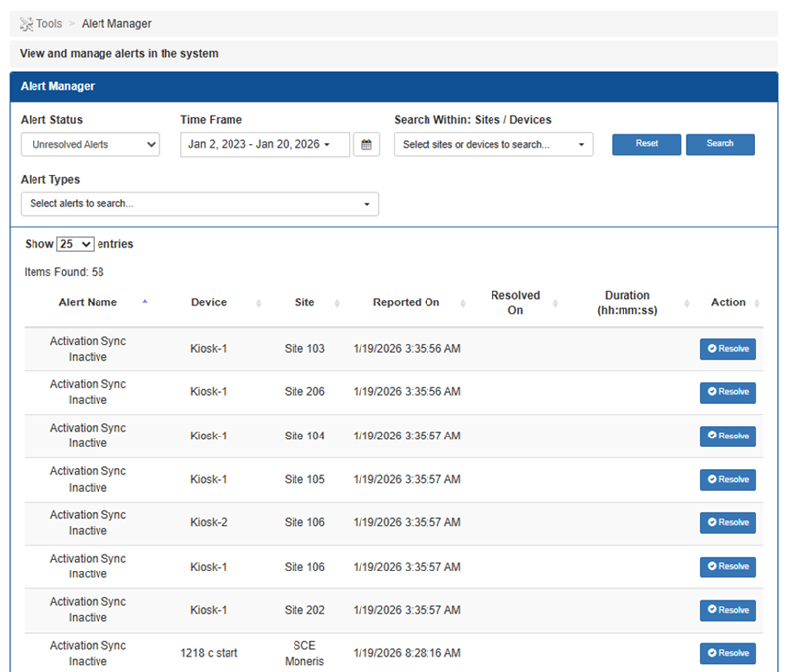Click the Alert Manager breadcrumb text
Viewport: 788px width, 672px height.
pyautogui.click(x=116, y=24)
